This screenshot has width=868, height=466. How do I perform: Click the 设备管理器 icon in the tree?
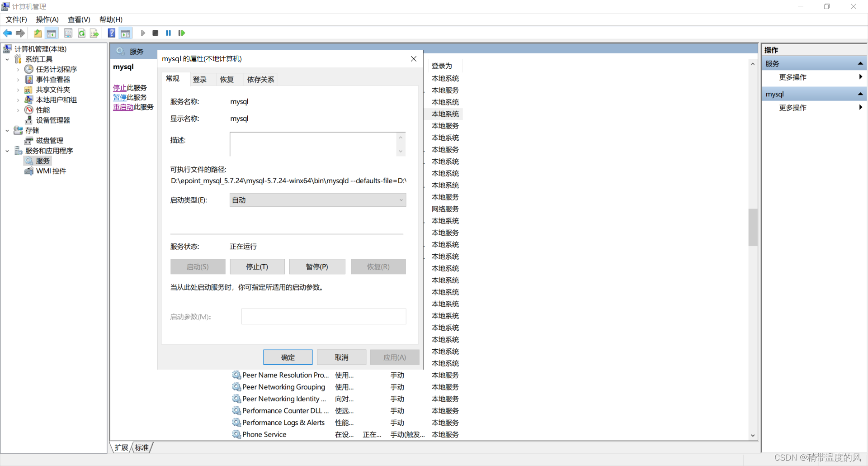pos(29,120)
